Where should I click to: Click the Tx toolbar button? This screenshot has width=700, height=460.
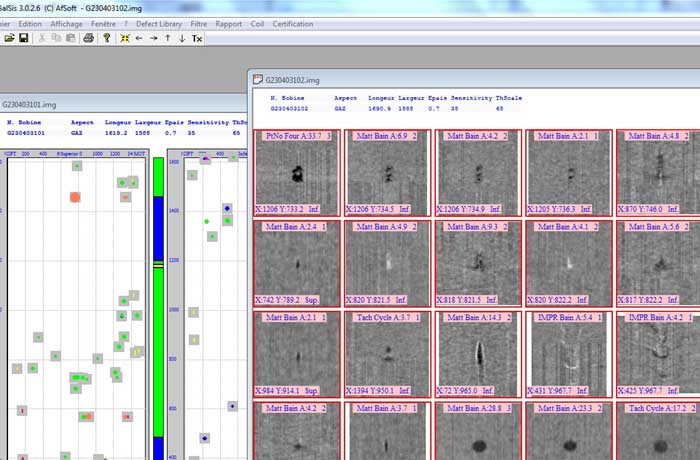point(197,38)
